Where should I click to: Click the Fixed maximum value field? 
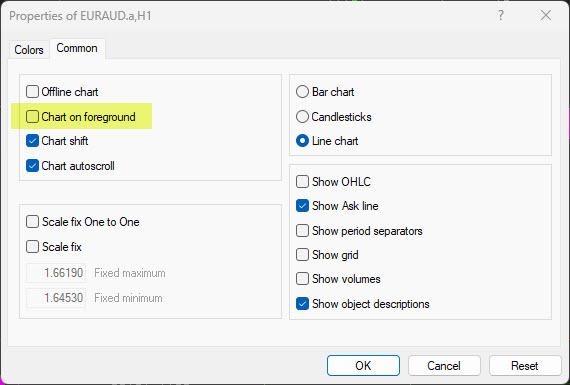[56, 273]
